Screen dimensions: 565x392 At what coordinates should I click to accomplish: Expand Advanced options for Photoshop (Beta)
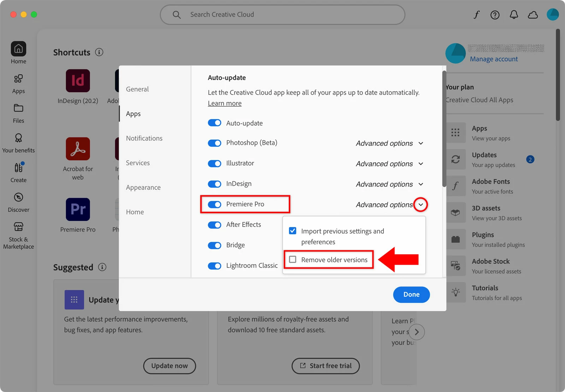[x=421, y=143]
